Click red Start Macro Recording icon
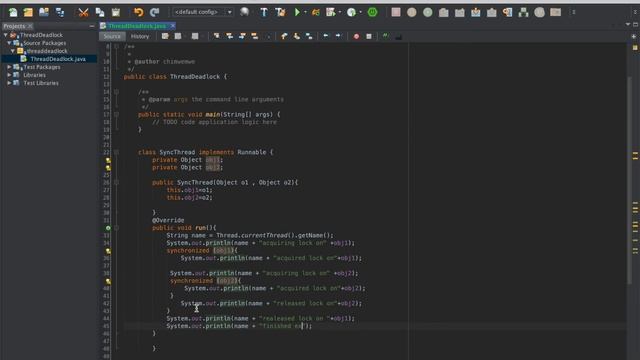Viewport: 640px width, 360px height. tap(356, 36)
